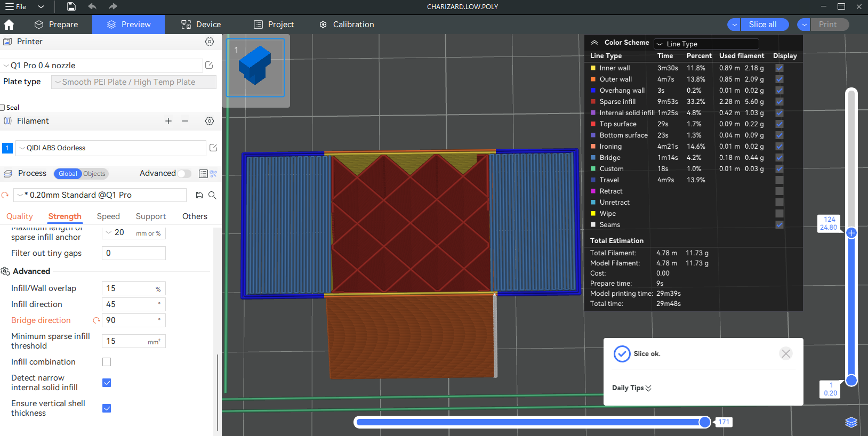The height and width of the screenshot is (436, 868).
Task: Remove filament with minus icon
Action: pos(185,121)
